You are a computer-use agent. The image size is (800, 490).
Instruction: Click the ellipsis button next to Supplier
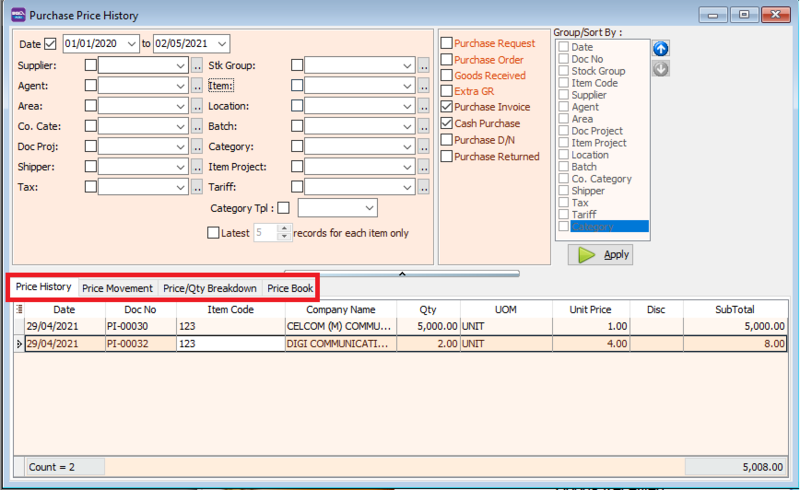pyautogui.click(x=197, y=66)
